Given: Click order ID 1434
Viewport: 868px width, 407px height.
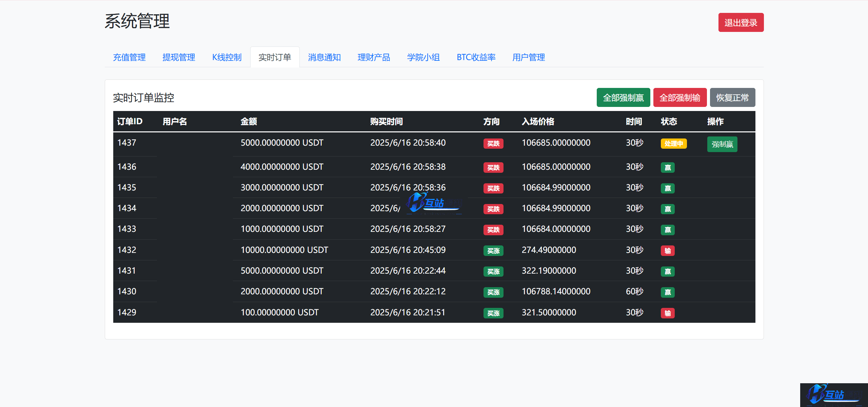Looking at the screenshot, I should (x=127, y=208).
